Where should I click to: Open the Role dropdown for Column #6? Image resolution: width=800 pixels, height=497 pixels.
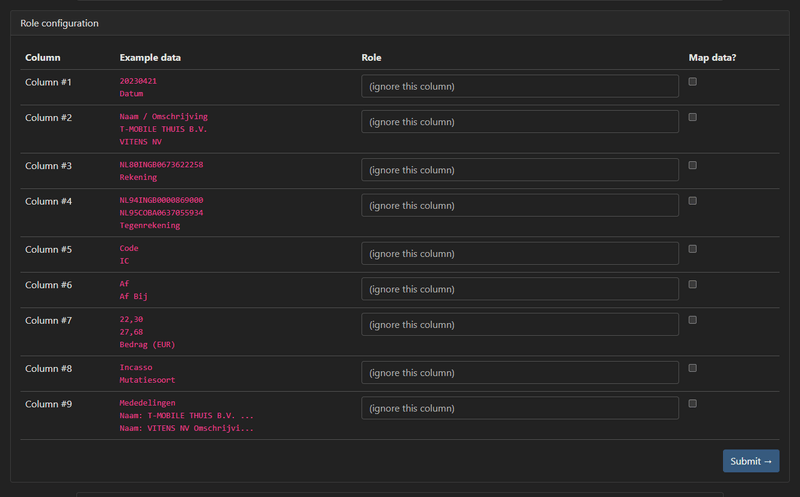[520, 290]
